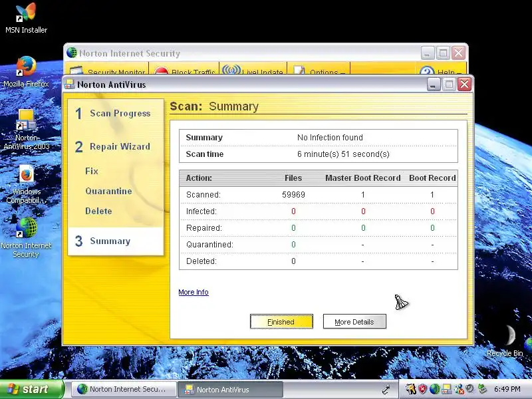Click the Options notepad icon in Internet Security
The image size is (532, 399).
299,70
